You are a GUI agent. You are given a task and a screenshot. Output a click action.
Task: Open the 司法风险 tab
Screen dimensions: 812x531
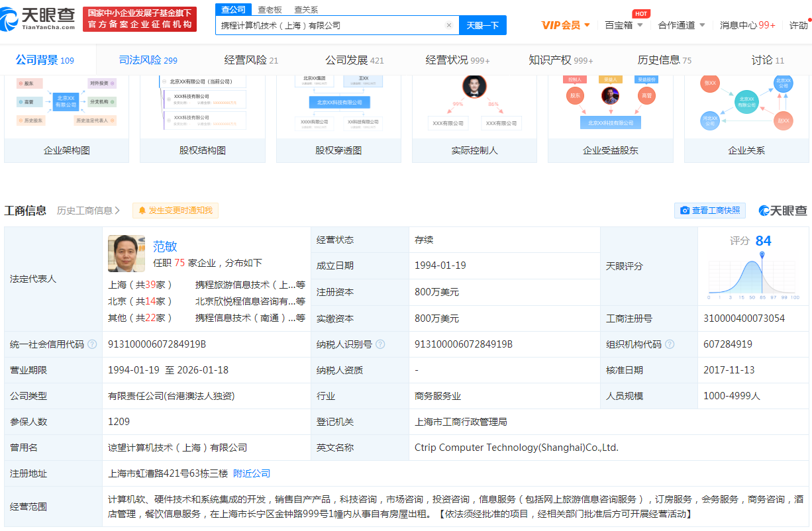pos(148,60)
